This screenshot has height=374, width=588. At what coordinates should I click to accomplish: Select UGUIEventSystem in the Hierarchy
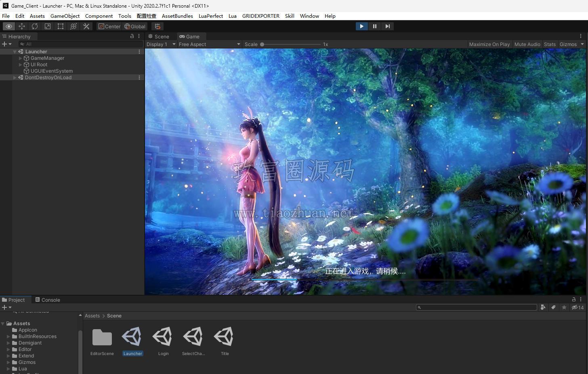pyautogui.click(x=52, y=71)
